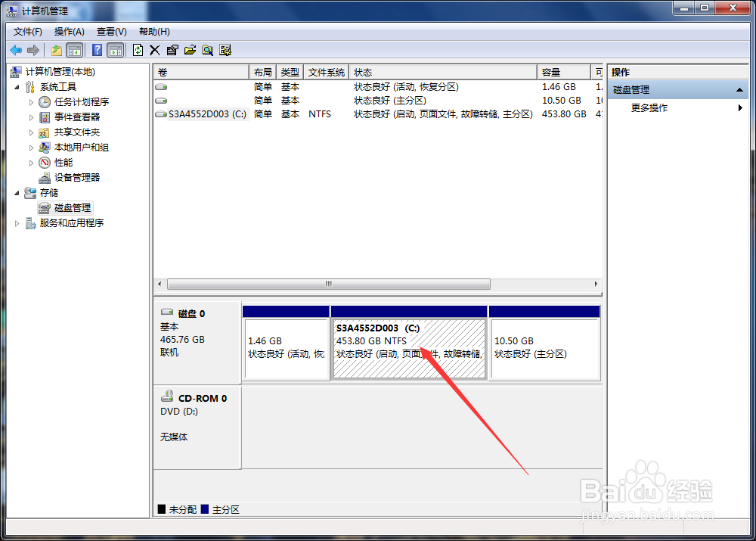Click the Open folder toolbar icon
The height and width of the screenshot is (541, 756).
tap(190, 50)
